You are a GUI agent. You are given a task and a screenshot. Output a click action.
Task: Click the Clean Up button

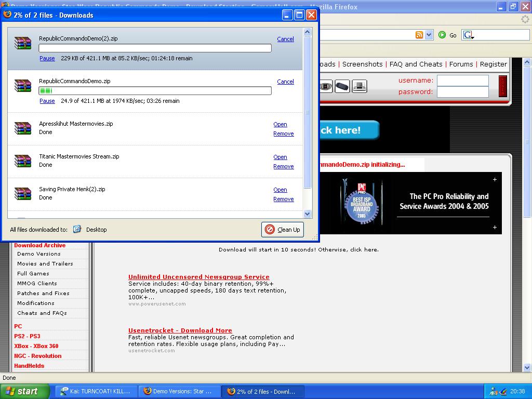click(282, 230)
